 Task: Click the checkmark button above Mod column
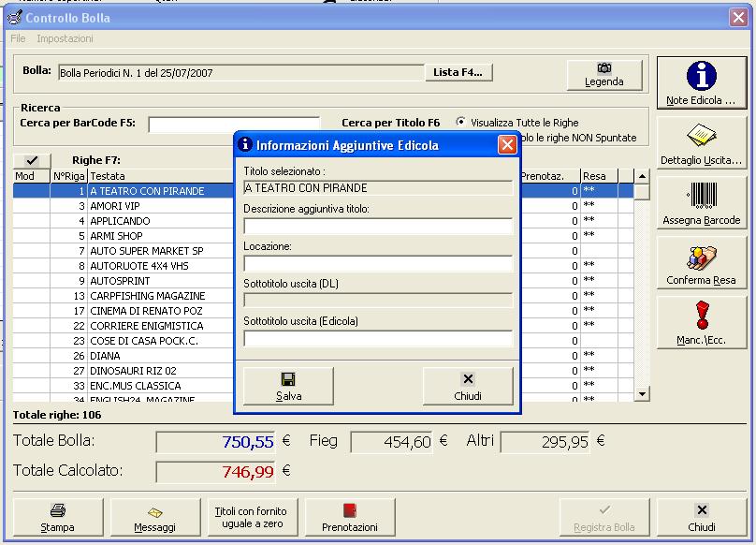[32, 160]
